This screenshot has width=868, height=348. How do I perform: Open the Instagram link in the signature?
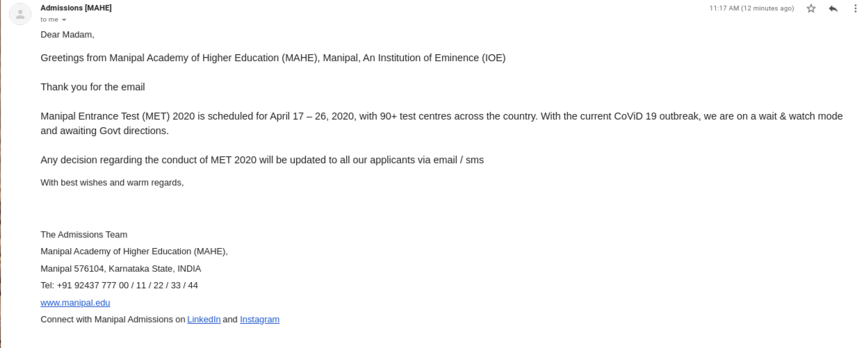259,320
